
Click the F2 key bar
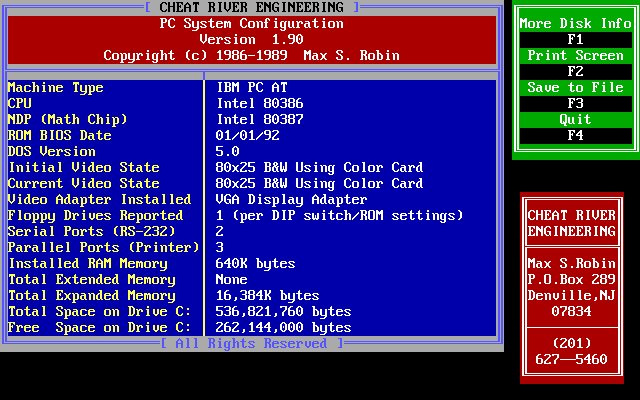click(576, 71)
